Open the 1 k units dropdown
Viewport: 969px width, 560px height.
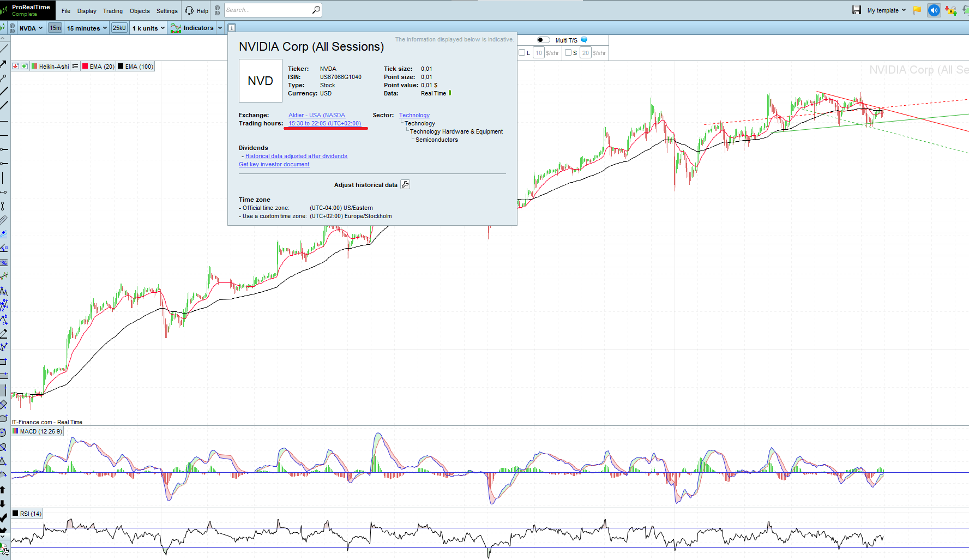click(x=149, y=28)
